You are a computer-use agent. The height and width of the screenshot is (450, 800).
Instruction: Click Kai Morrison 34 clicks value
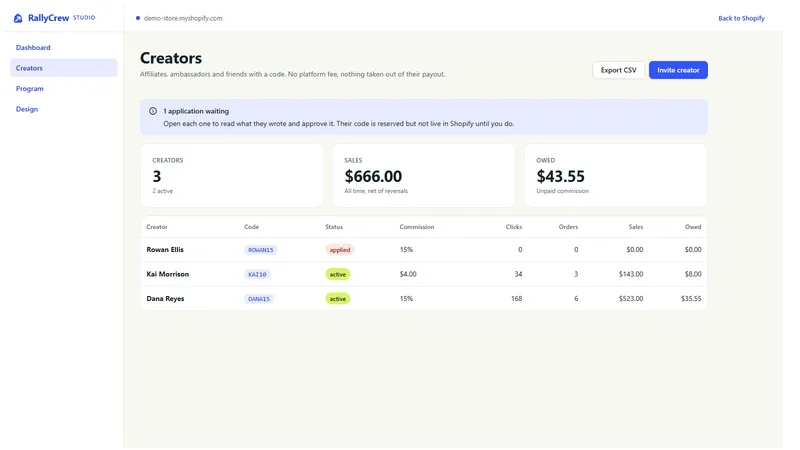click(518, 274)
